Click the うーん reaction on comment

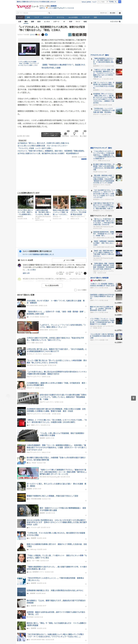click(x=77, y=273)
